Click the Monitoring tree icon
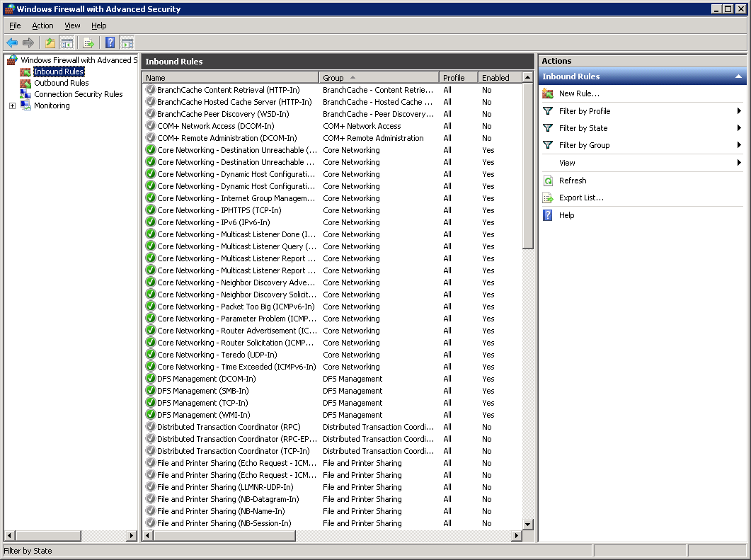Image resolution: width=751 pixels, height=560 pixels. [25, 106]
